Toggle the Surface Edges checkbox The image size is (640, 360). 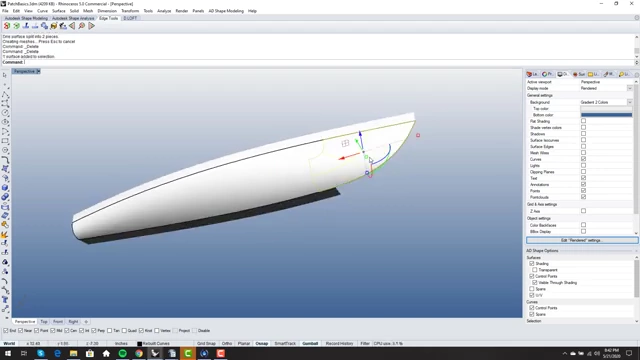tap(583, 146)
